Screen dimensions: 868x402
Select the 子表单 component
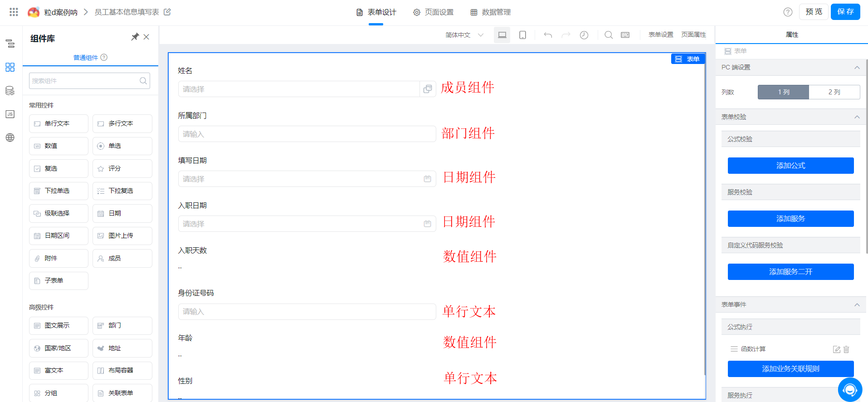(59, 281)
